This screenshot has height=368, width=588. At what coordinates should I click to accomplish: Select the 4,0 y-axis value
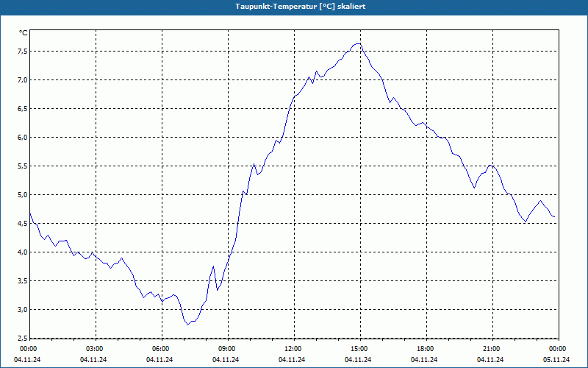click(23, 252)
